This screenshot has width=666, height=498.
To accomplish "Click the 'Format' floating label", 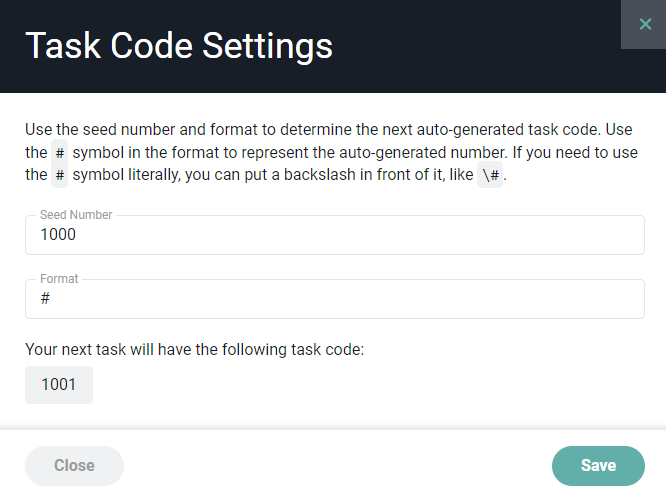I will point(59,279).
